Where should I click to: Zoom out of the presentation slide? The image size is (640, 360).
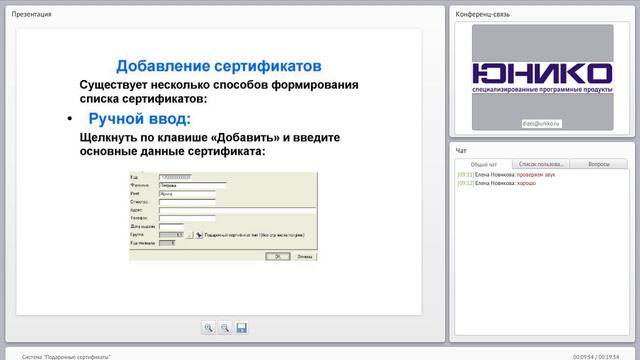pyautogui.click(x=225, y=328)
